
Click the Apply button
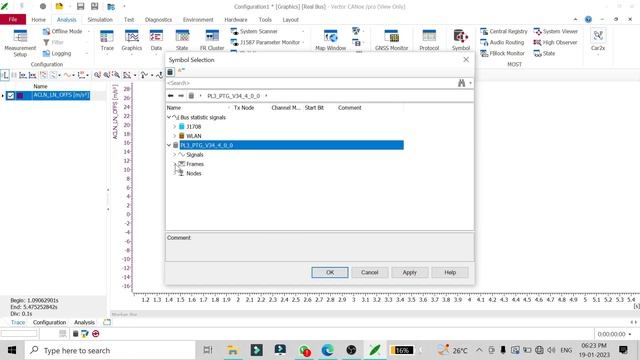409,272
